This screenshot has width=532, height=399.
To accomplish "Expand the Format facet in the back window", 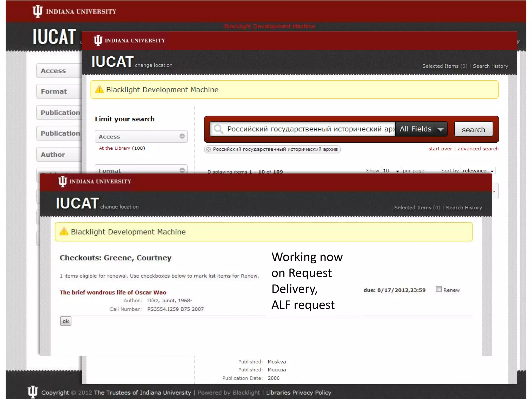I will (59, 91).
